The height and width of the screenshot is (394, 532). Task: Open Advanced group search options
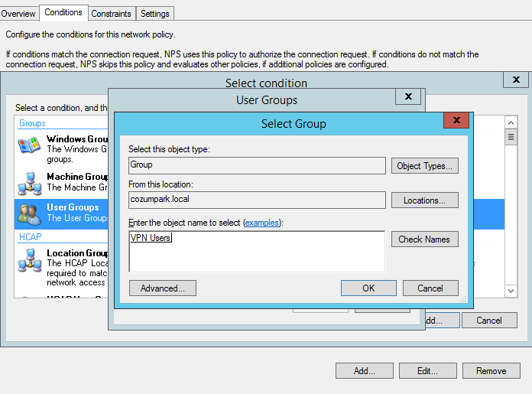pyautogui.click(x=163, y=288)
